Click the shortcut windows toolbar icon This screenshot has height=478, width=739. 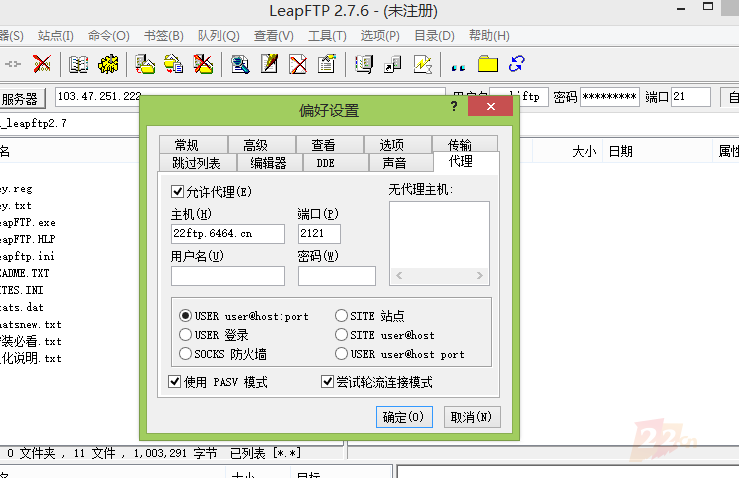click(393, 64)
